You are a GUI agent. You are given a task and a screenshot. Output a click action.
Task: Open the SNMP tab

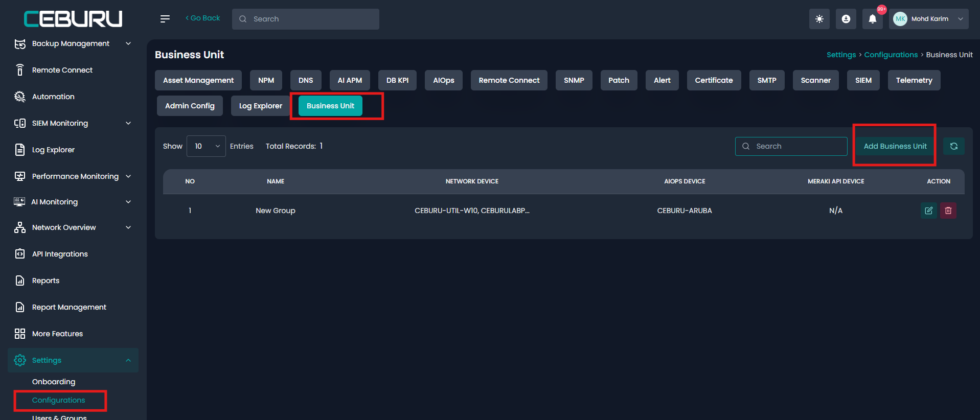574,80
